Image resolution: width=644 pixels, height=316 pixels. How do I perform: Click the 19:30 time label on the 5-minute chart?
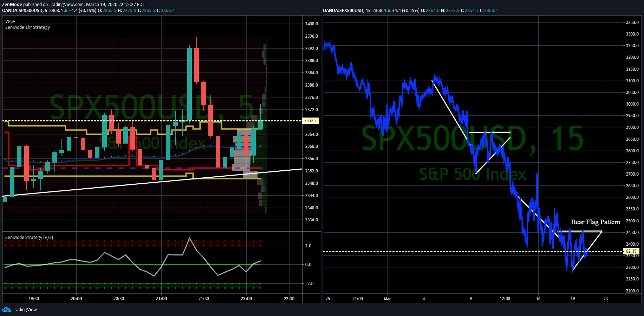click(x=34, y=299)
